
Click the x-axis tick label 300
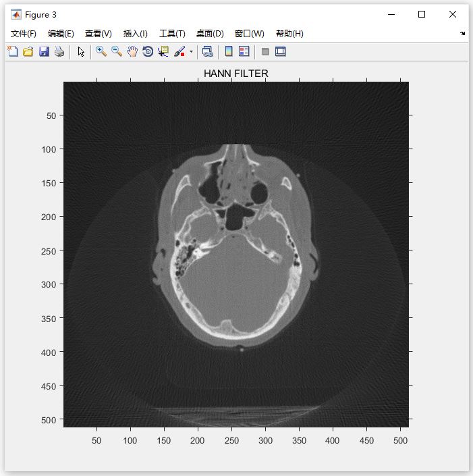(265, 440)
